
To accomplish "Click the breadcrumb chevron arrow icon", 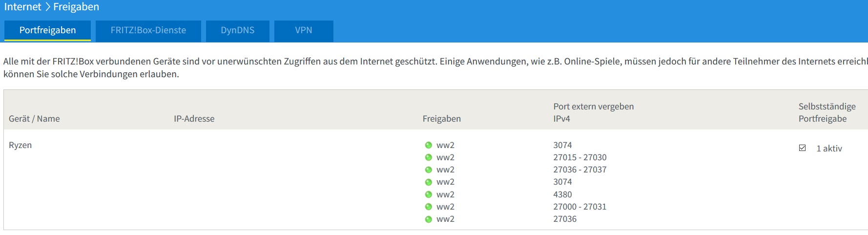I will pyautogui.click(x=47, y=7).
